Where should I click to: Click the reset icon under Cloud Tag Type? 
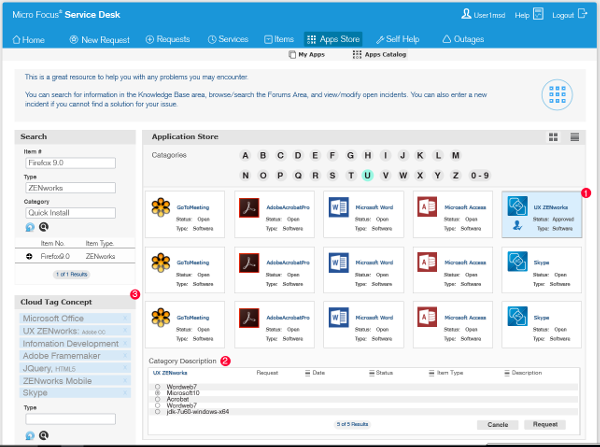coord(30,436)
